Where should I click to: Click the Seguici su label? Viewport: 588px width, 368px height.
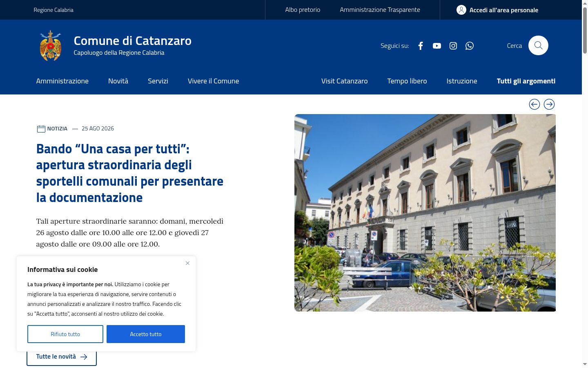(x=394, y=46)
